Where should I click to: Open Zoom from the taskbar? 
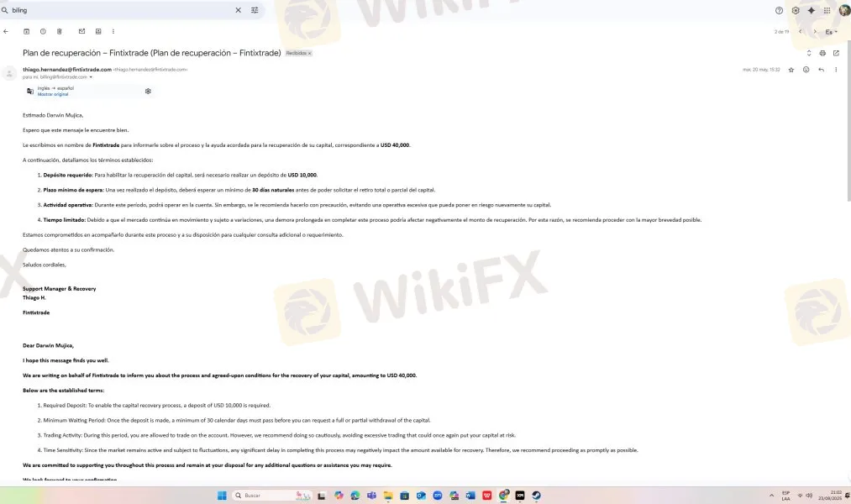pyautogui.click(x=438, y=496)
